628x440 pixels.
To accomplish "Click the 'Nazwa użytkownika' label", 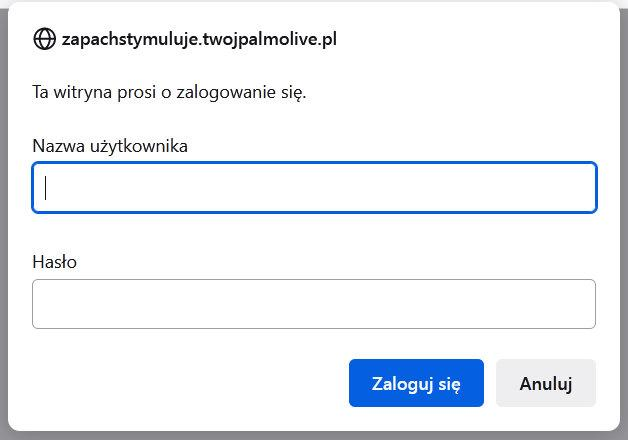I will pos(110,146).
